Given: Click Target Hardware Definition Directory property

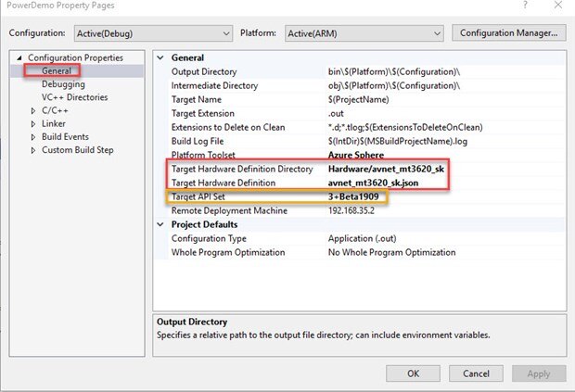Looking at the screenshot, I should point(242,169).
